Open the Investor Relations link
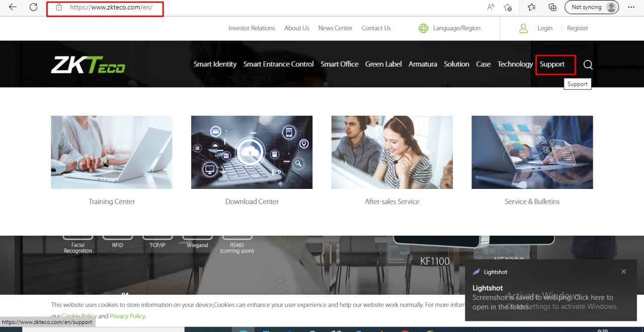 [252, 28]
